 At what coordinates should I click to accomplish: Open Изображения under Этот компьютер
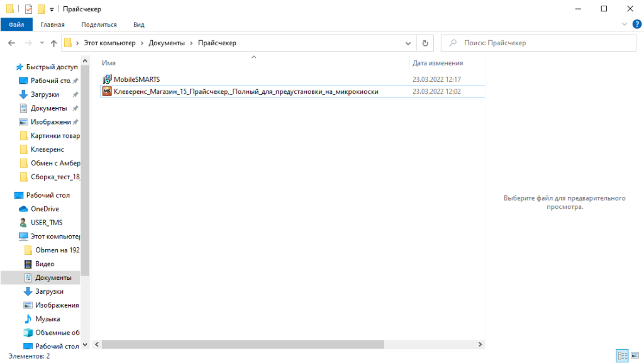(57, 305)
